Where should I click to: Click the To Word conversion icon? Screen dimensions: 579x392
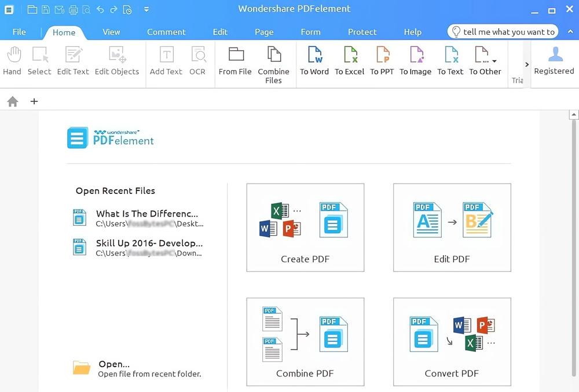click(314, 61)
